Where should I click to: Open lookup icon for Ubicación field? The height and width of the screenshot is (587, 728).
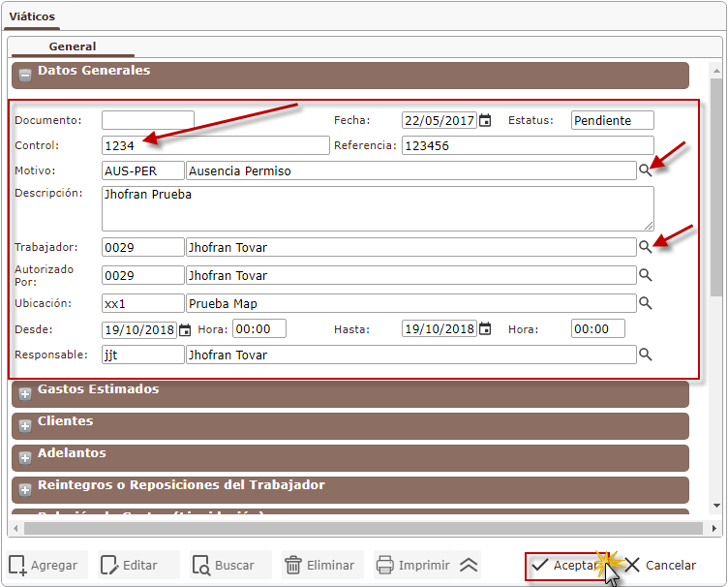(645, 303)
